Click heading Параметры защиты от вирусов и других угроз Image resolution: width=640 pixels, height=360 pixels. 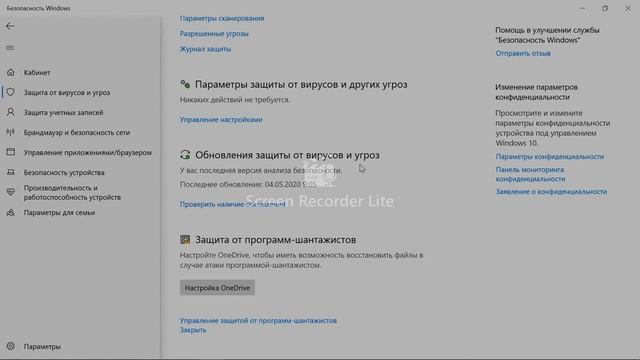(x=301, y=84)
